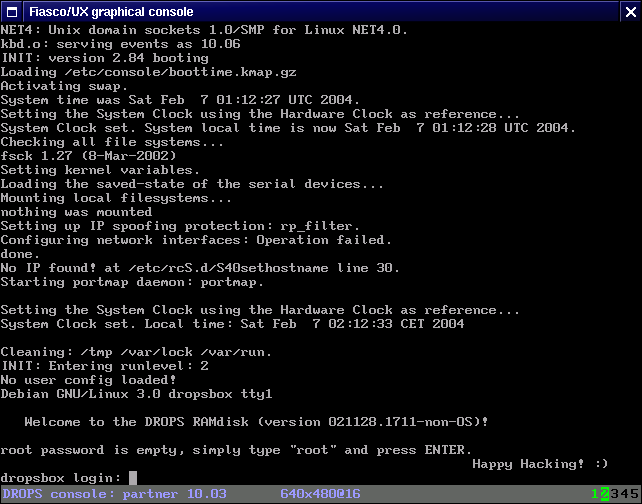642x504 pixels.
Task: Click the 'Happy Hacking! :)' message
Action: (x=540, y=464)
